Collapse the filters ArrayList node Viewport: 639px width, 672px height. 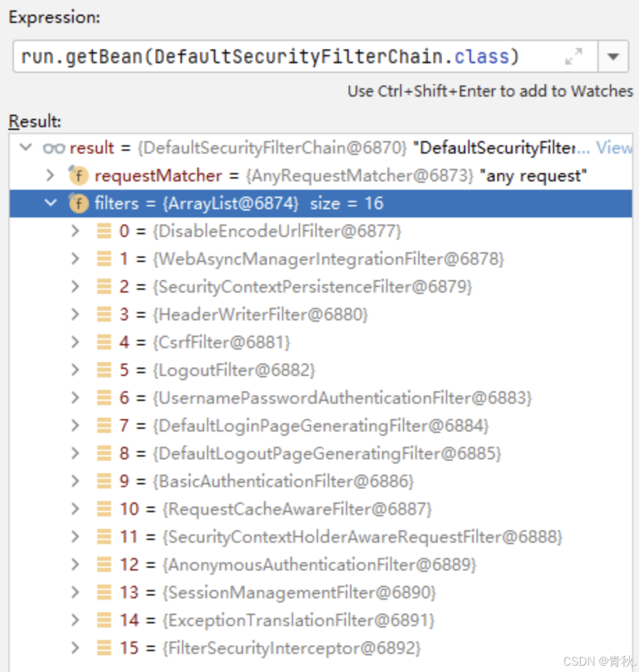pos(50,204)
